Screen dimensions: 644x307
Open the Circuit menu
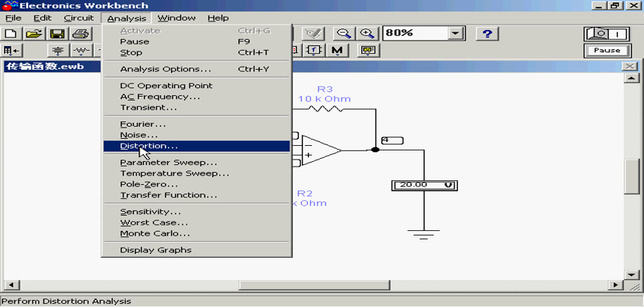[79, 18]
